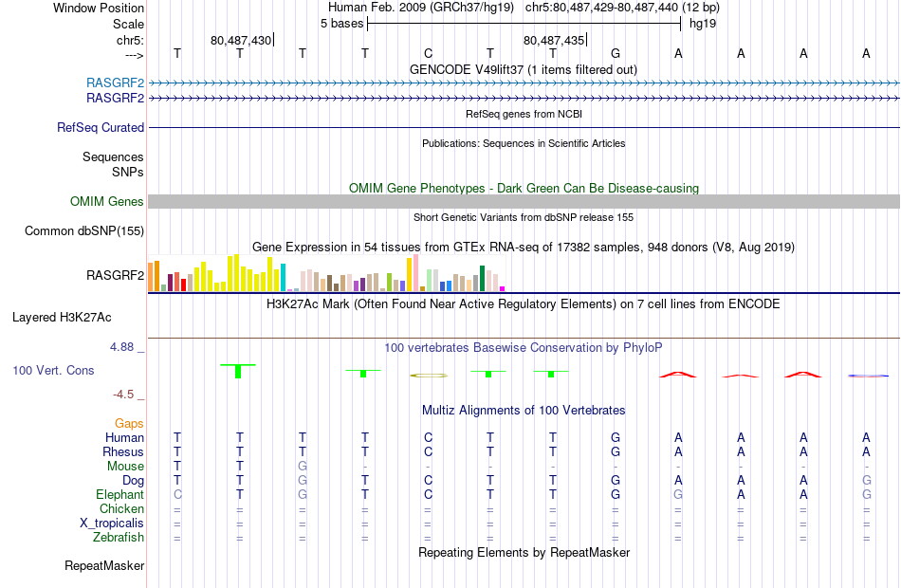
Task: Open the RefSeq genes from NCBI title
Action: [524, 114]
